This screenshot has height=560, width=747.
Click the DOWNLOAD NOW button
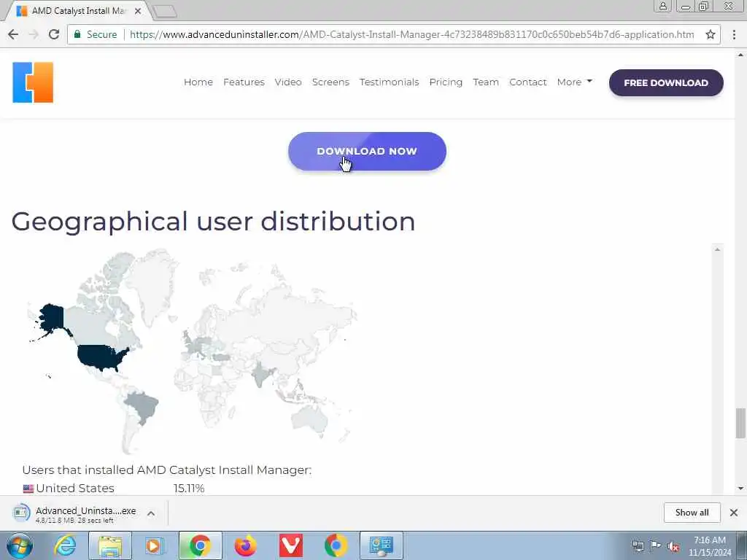pyautogui.click(x=368, y=152)
